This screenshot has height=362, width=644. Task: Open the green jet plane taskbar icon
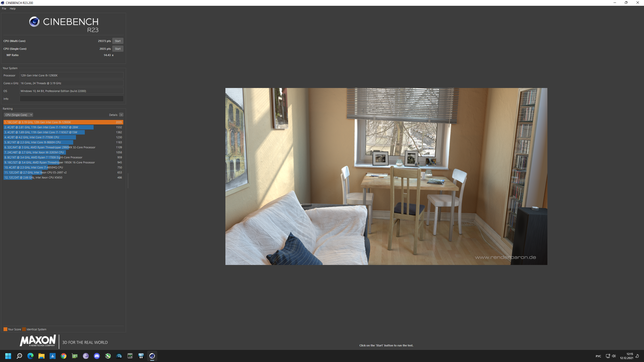click(108, 356)
